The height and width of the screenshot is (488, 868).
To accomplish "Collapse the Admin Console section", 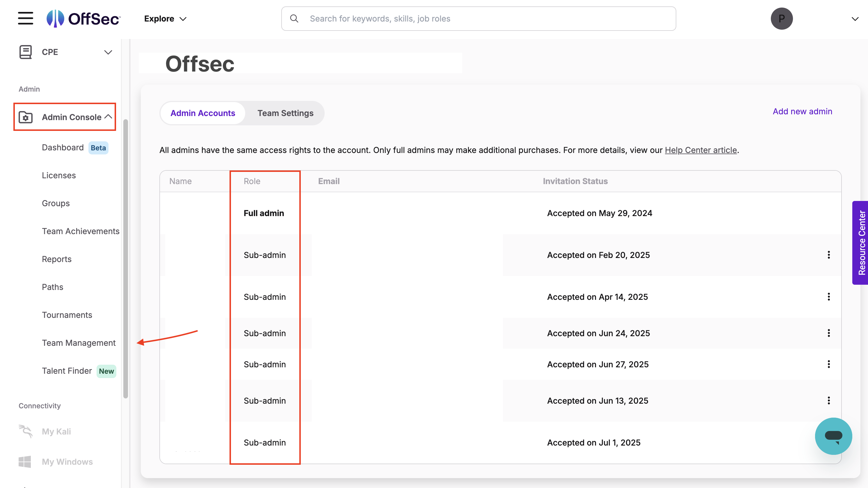I will (x=108, y=117).
